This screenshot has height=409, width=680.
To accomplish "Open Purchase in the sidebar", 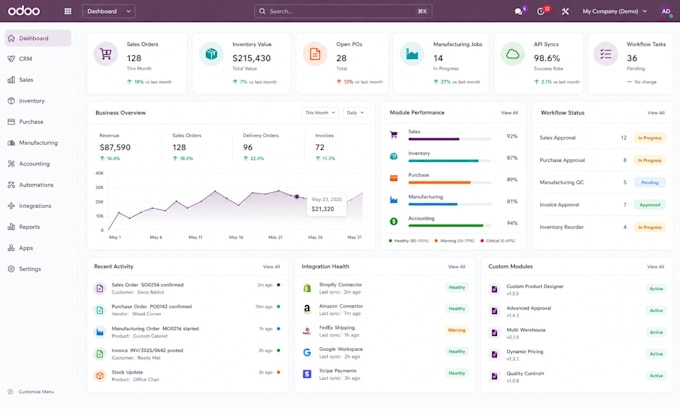I will pyautogui.click(x=38, y=122).
